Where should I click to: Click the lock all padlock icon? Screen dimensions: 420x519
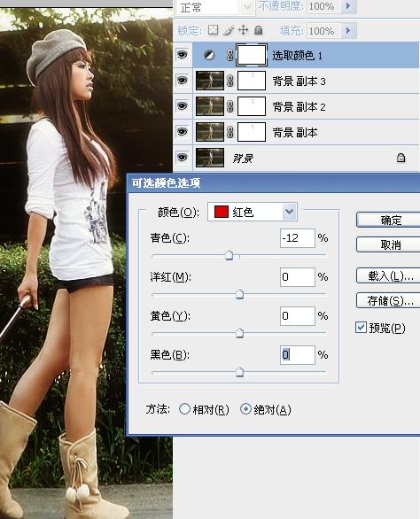coord(259,30)
